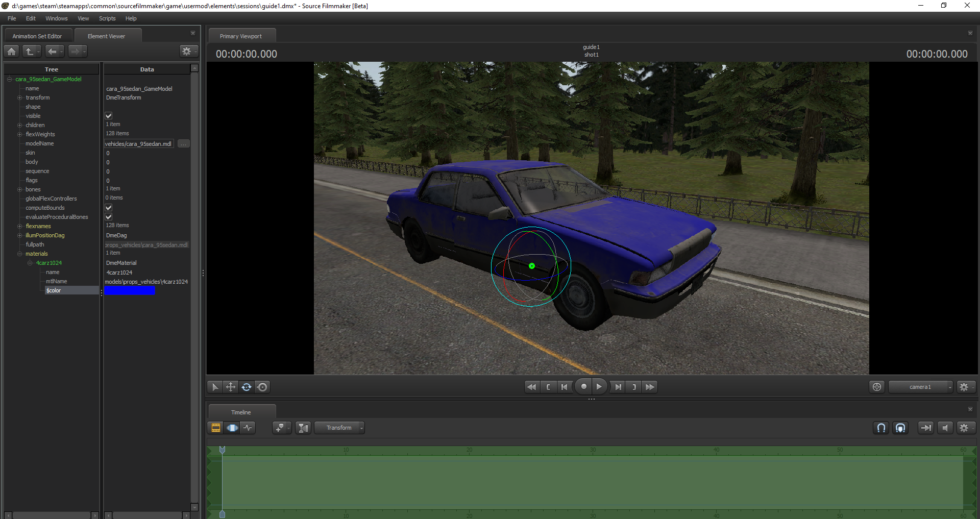Screen dimensions: 980x519
Task: Open the Transform dropdown in Timeline
Action: point(339,428)
